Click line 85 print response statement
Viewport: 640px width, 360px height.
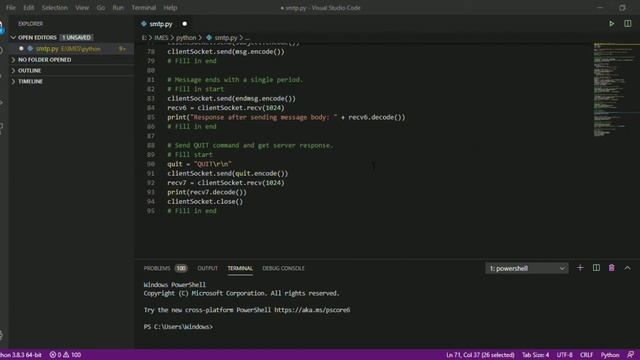[286, 118]
